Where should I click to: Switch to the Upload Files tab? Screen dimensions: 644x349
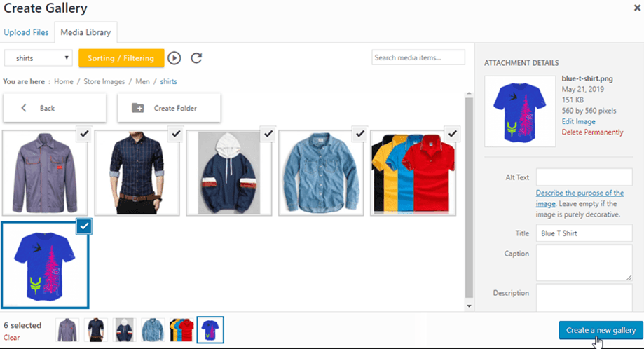click(26, 32)
